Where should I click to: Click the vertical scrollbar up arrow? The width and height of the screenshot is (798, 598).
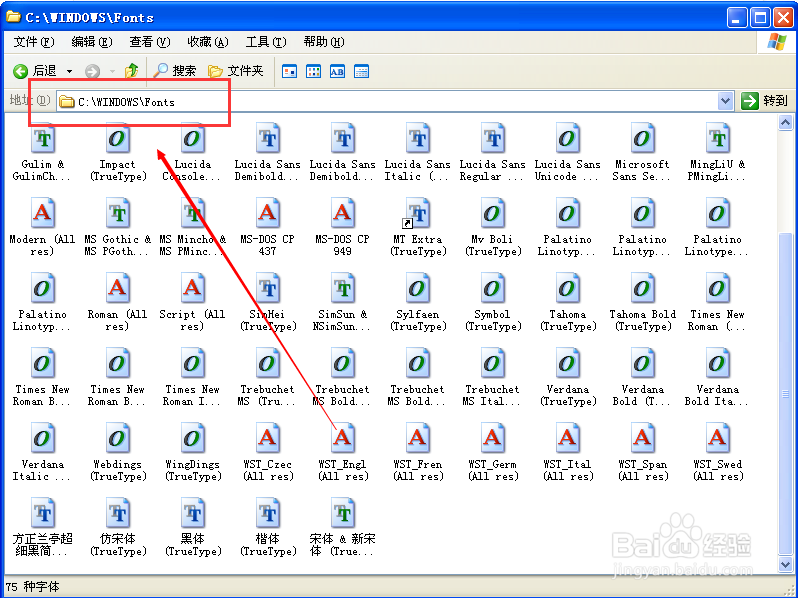tap(785, 123)
